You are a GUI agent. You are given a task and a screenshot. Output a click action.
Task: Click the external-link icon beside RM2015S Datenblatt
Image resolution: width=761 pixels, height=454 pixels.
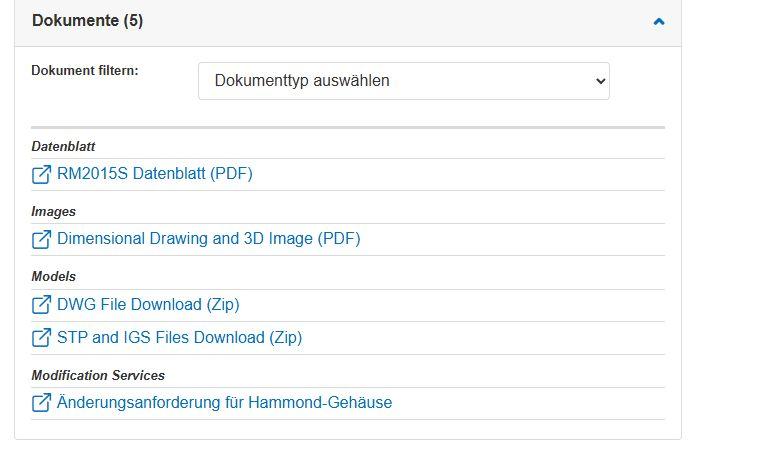[x=41, y=174]
